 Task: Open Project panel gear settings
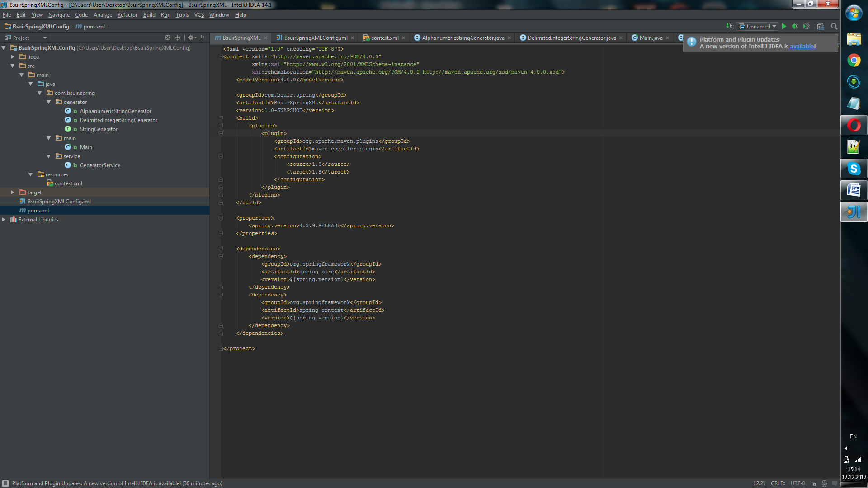[x=192, y=38]
